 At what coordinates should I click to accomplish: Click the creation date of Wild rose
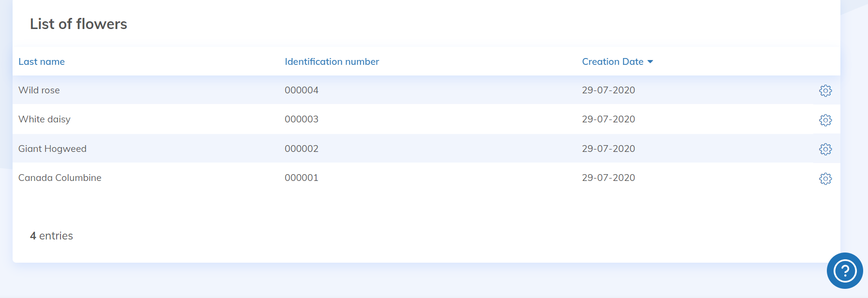(x=609, y=90)
